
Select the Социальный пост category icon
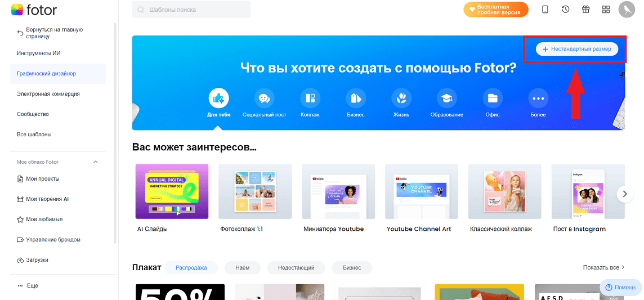point(265,98)
